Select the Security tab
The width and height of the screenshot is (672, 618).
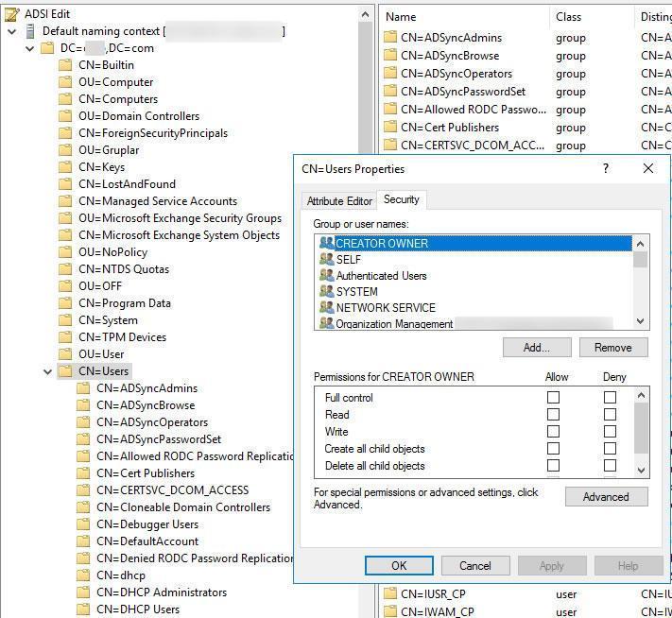point(401,200)
